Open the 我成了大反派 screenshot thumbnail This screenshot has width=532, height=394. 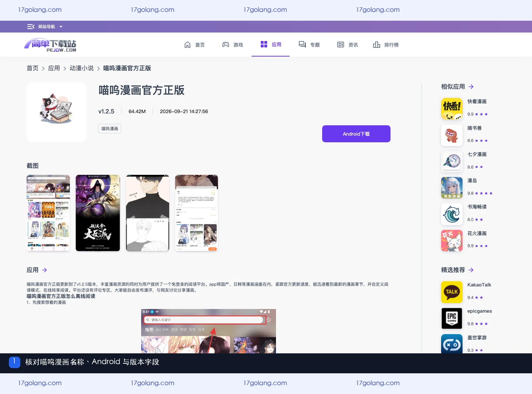(x=98, y=213)
